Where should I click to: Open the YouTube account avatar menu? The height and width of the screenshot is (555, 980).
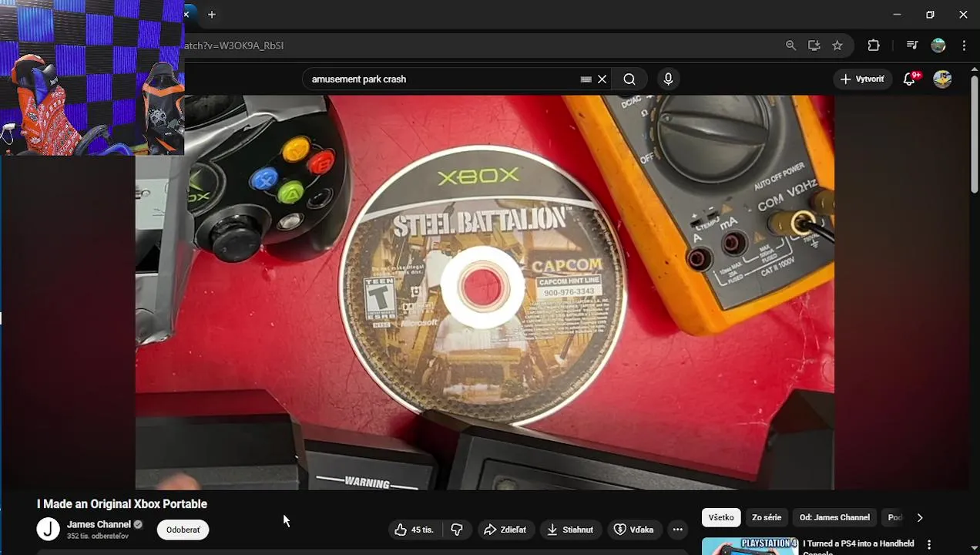point(942,79)
